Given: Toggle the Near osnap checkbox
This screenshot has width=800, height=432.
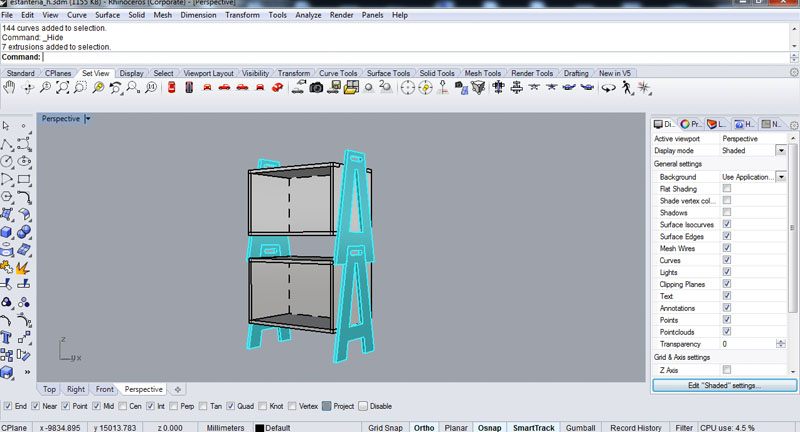Looking at the screenshot, I should pyautogui.click(x=35, y=406).
